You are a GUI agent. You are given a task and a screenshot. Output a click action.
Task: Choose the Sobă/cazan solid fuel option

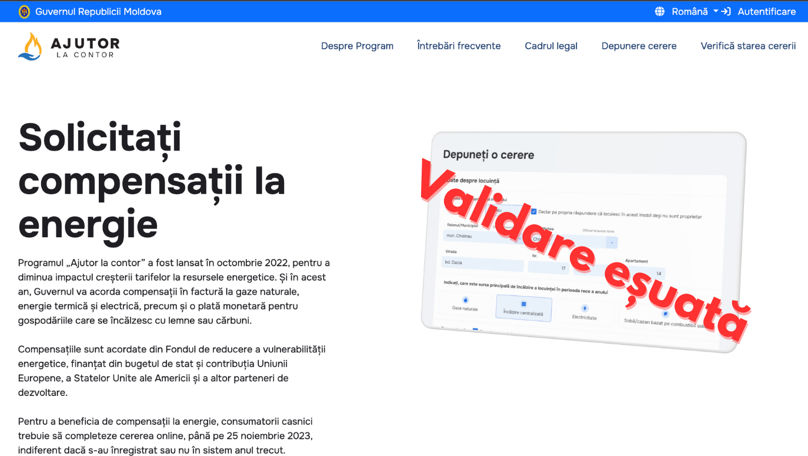point(664,314)
